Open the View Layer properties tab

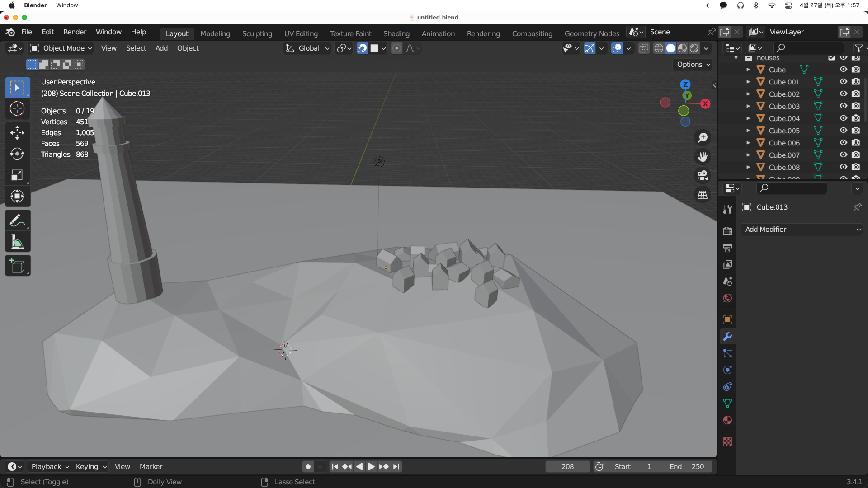coord(727,264)
